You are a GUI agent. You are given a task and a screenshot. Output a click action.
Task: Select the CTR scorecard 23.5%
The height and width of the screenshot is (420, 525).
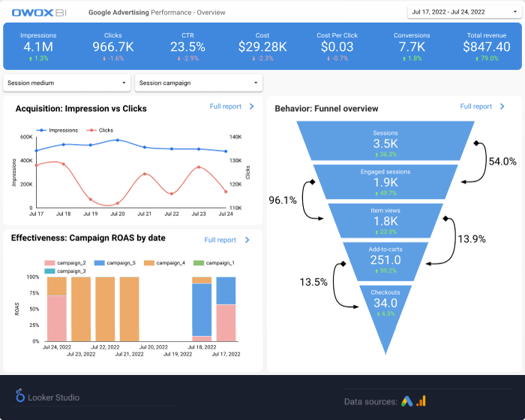point(187,47)
